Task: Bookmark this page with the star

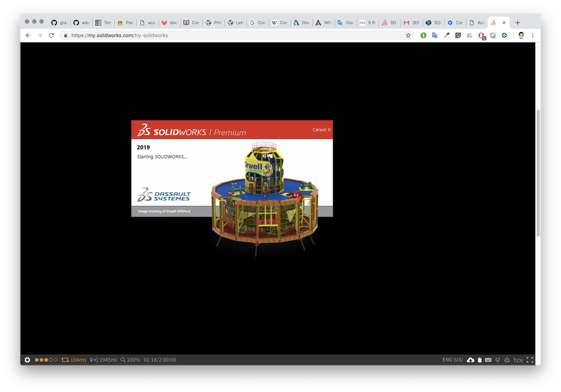Action: point(408,35)
